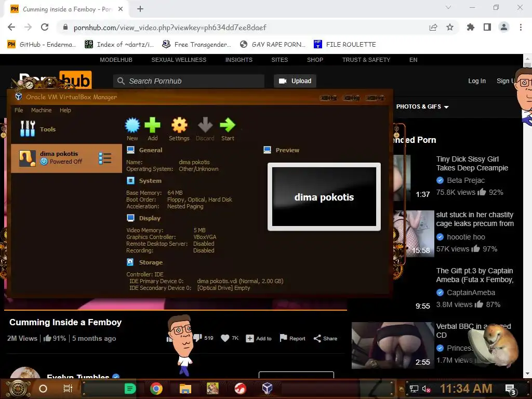Viewport: 532px width, 399px height.
Task: Click the Chrome profile avatar icon
Action: (x=504, y=27)
